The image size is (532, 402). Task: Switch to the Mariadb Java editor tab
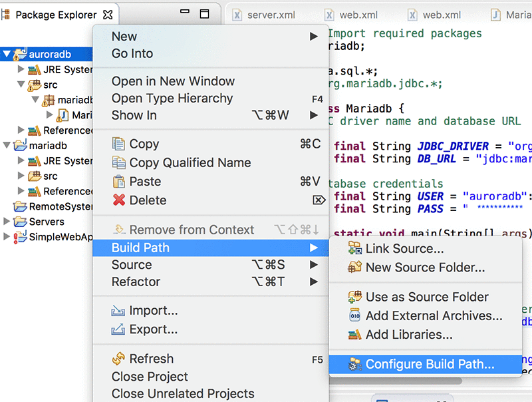click(x=511, y=15)
